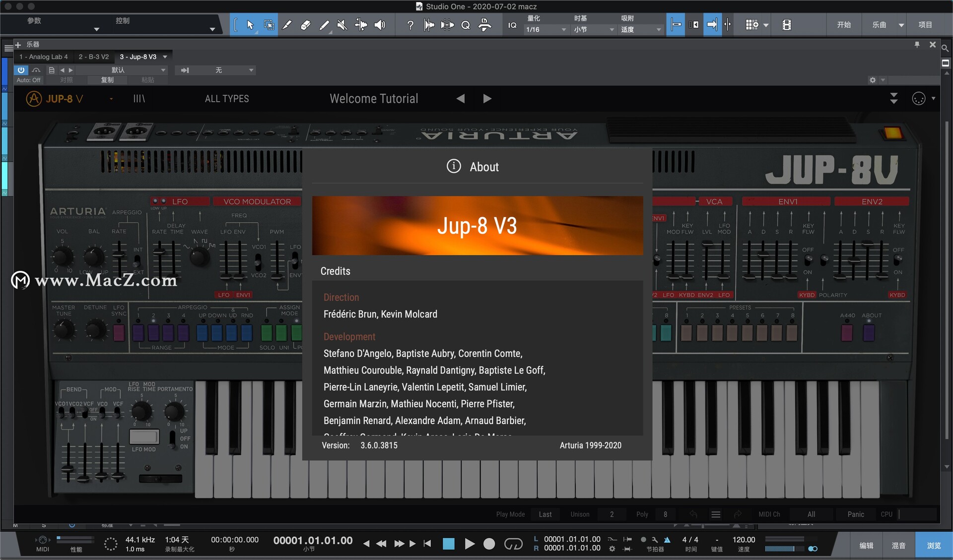Open the IQ input quantize button
Image resolution: width=953 pixels, height=560 pixels.
click(x=512, y=25)
